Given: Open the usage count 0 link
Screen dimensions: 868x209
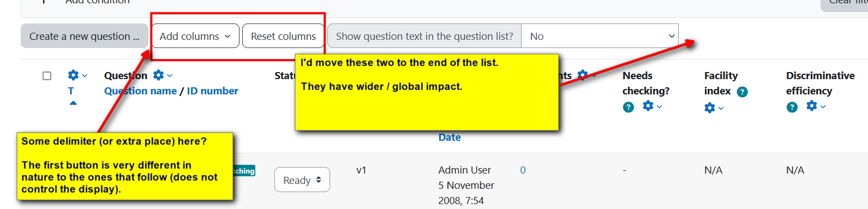Looking at the screenshot, I should point(523,170).
